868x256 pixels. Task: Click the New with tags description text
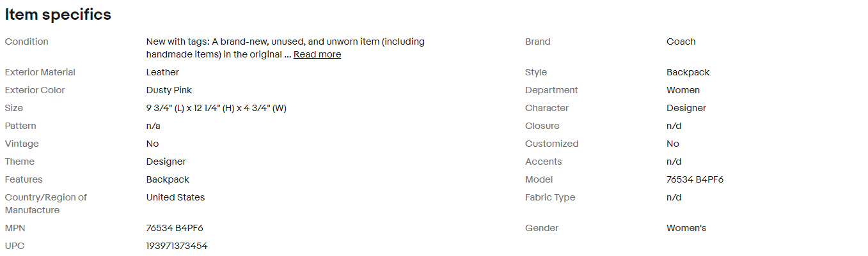tap(285, 41)
